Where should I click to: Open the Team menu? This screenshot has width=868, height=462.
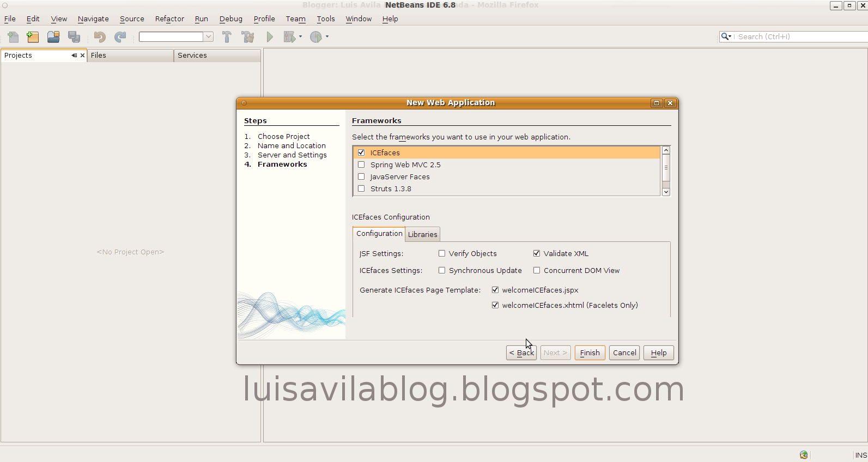(x=296, y=19)
